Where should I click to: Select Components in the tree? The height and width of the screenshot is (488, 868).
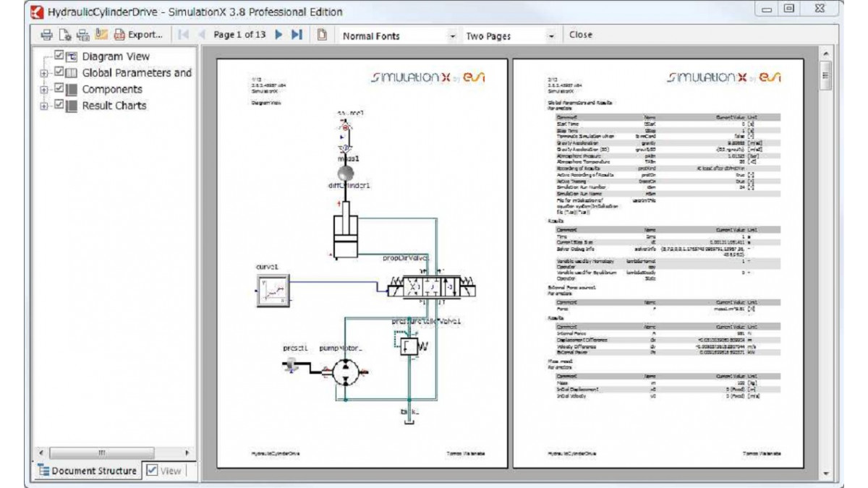[112, 90]
